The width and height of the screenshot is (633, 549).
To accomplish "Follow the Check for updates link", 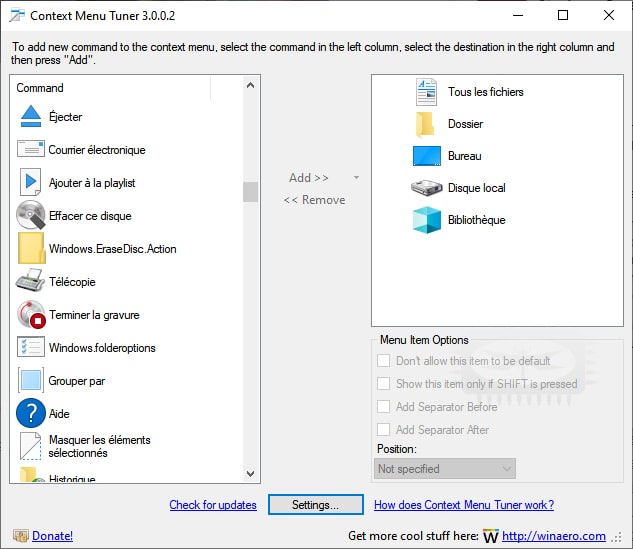I will [x=213, y=505].
